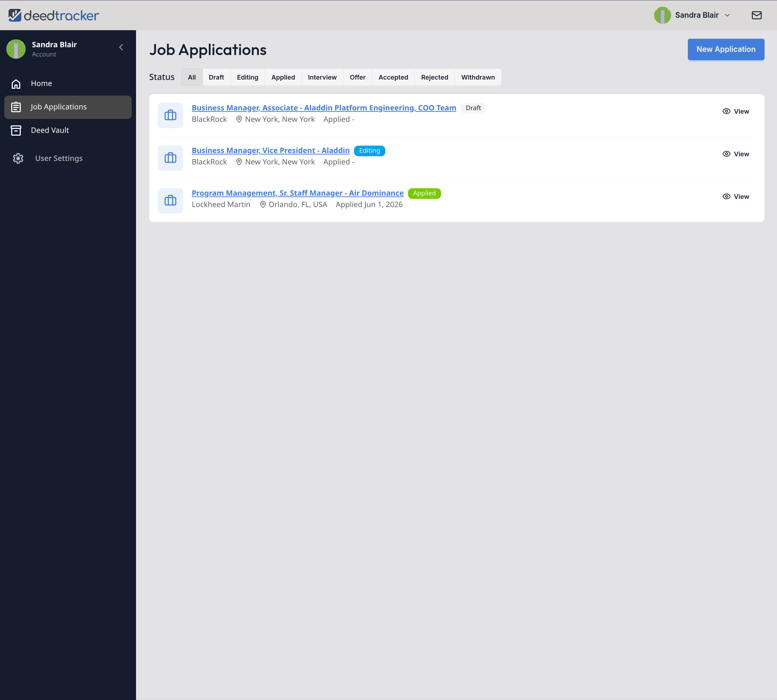Filter by Offer status

357,77
